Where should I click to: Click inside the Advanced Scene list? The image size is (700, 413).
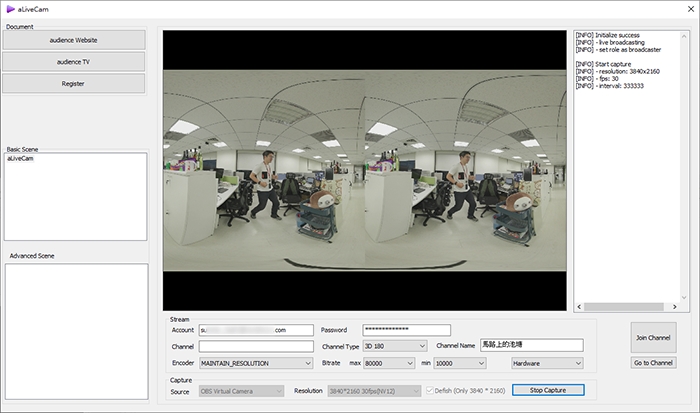click(76, 330)
